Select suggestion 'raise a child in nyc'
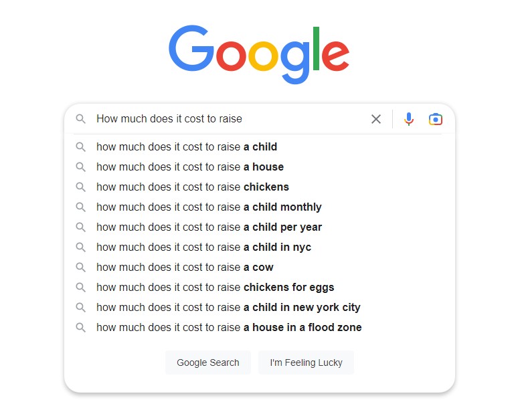The width and height of the screenshot is (516, 420). (259, 247)
